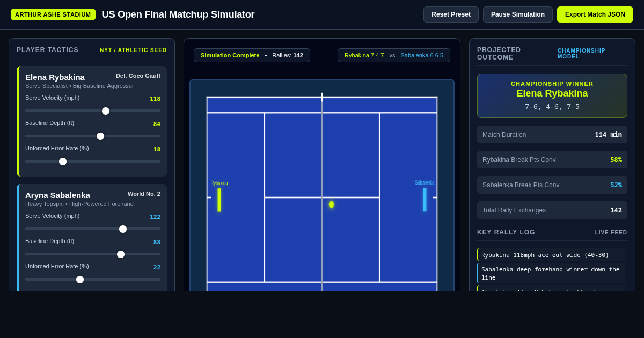Click the Aryna Sabalenka player name
This screenshot has height=338, width=644.
tap(57, 195)
